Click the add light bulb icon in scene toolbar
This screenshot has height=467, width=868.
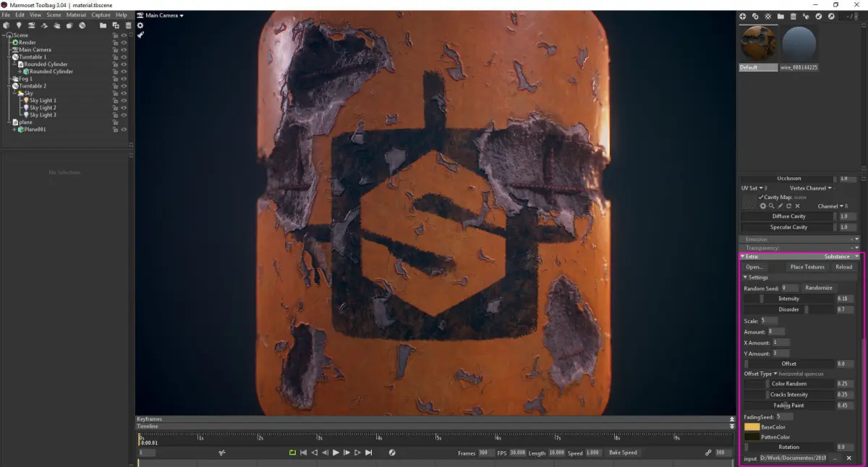tap(19, 25)
